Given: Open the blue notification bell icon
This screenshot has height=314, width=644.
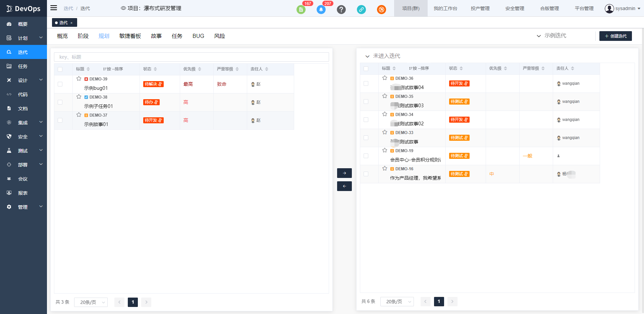Looking at the screenshot, I should pyautogui.click(x=321, y=10).
